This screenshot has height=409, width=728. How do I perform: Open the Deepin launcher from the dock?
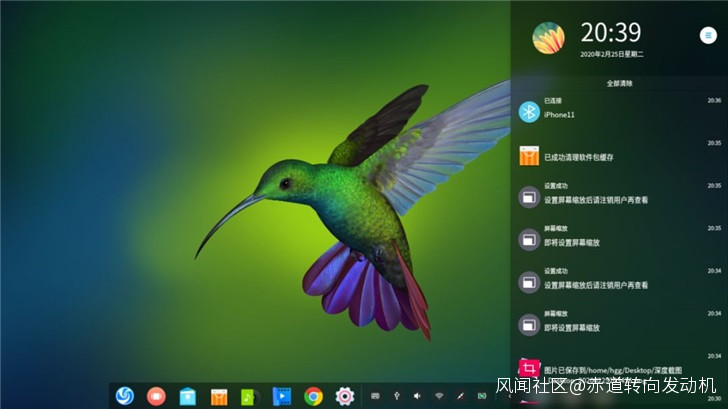tap(124, 396)
